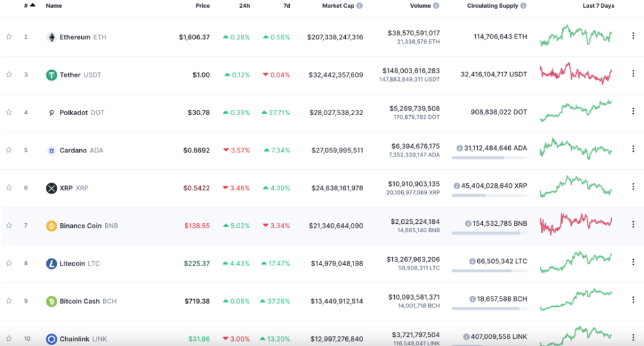Click the Market Cap info icon
This screenshot has width=644, height=346.
359,6
